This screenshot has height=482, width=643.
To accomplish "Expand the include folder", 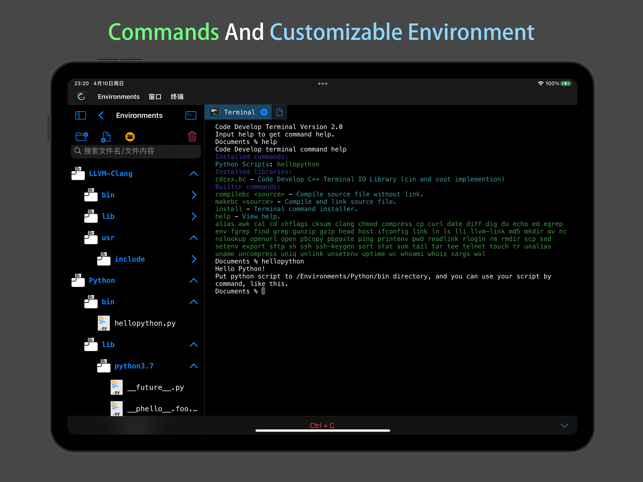I will coord(194,259).
